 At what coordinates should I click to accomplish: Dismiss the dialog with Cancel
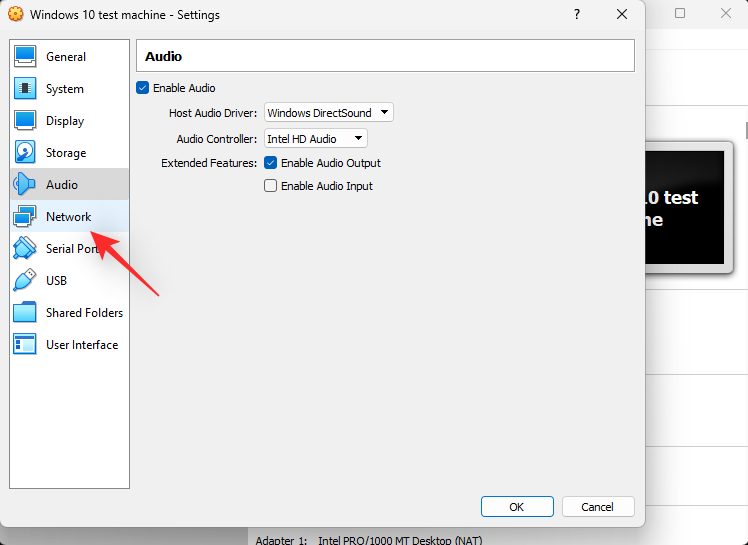click(598, 506)
